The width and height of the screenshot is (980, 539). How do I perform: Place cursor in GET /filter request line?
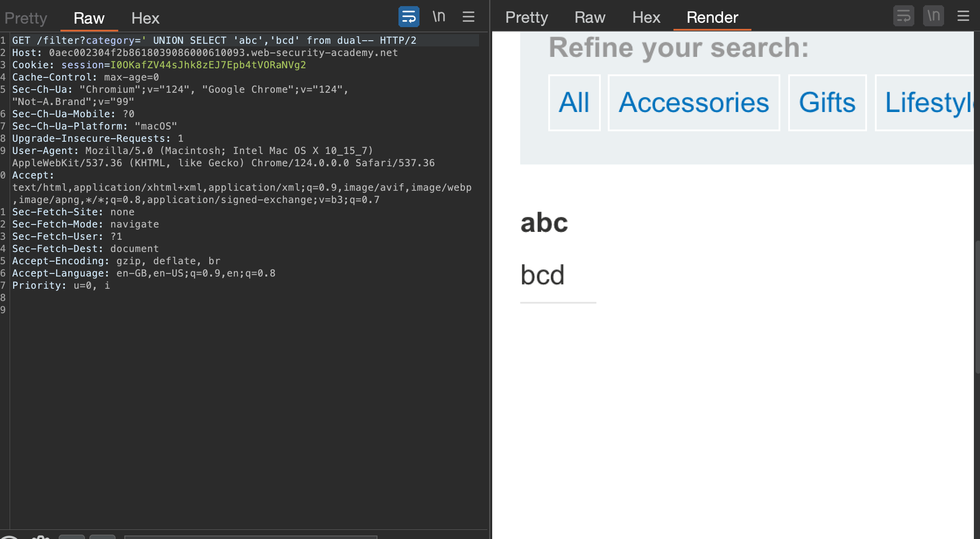214,40
